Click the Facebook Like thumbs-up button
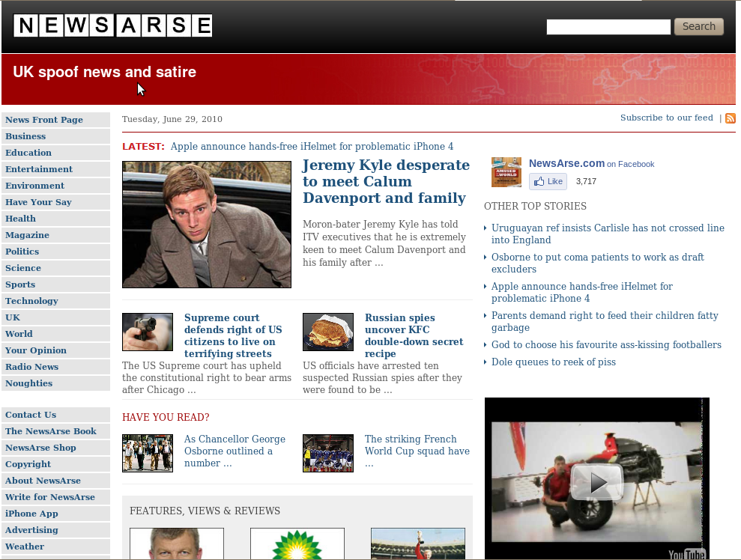 tap(548, 181)
